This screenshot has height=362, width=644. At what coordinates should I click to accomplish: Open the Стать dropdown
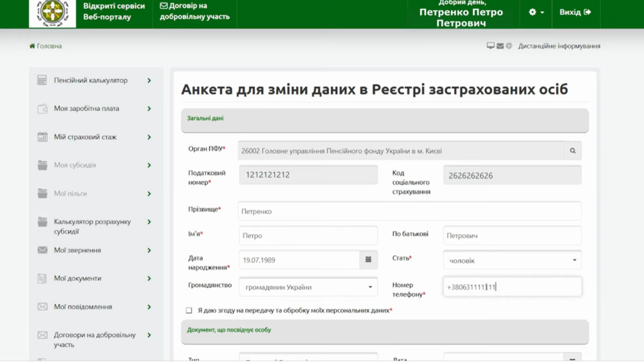[512, 260]
